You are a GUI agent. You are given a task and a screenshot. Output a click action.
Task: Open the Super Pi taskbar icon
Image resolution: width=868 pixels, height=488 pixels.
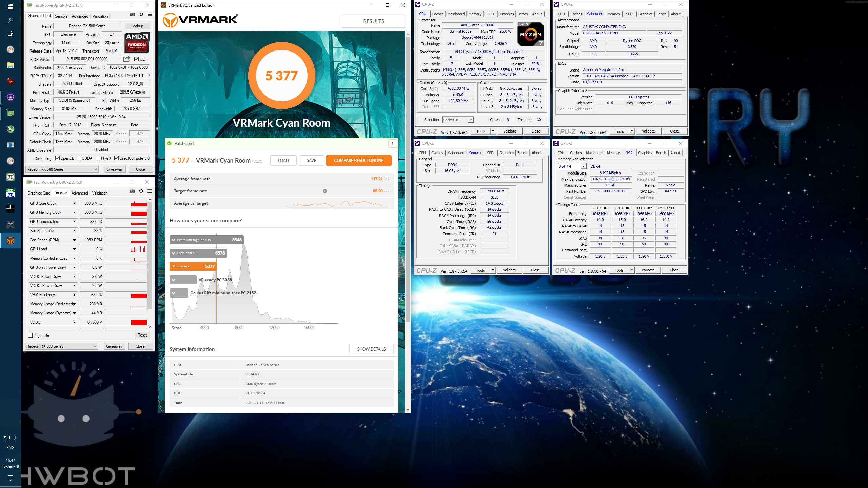[x=10, y=193]
